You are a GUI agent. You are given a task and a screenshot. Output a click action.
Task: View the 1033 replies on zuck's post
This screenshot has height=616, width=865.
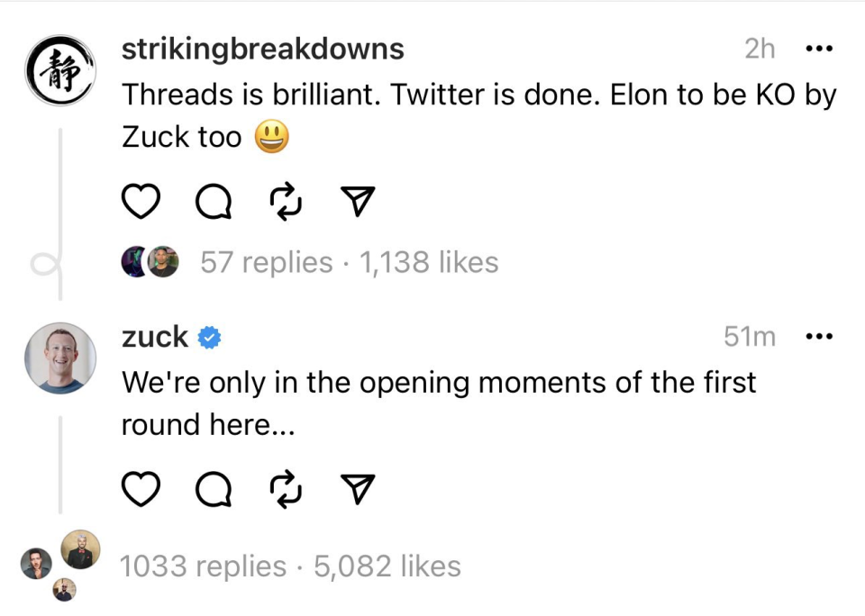coord(203,566)
